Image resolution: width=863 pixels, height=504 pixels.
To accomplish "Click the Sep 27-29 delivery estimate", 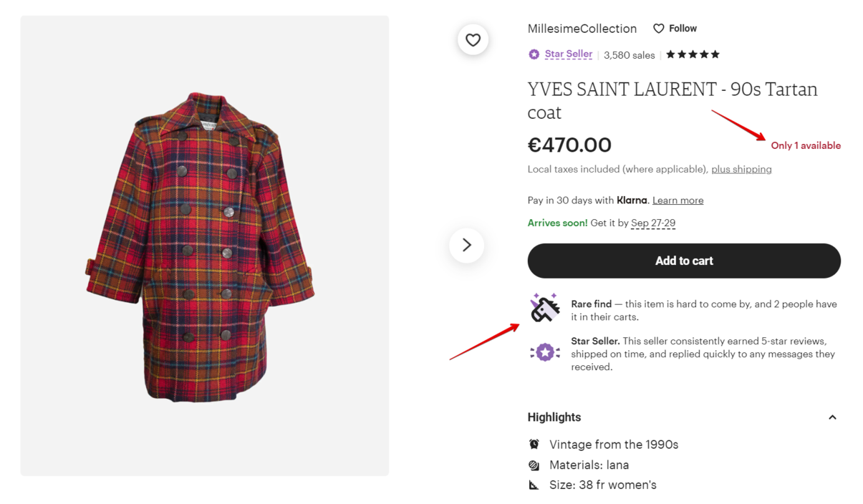I will pos(652,223).
